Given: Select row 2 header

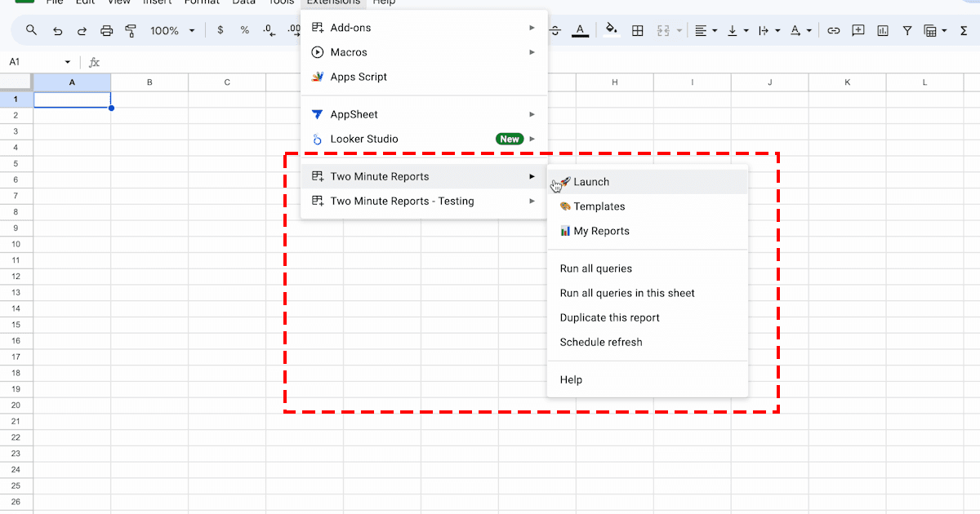Looking at the screenshot, I should (16, 115).
